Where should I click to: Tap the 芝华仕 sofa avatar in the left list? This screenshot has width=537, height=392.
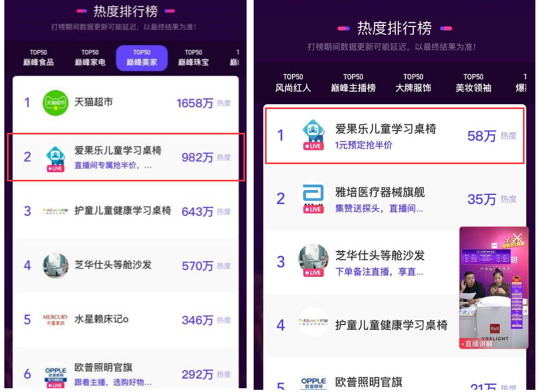coord(56,266)
